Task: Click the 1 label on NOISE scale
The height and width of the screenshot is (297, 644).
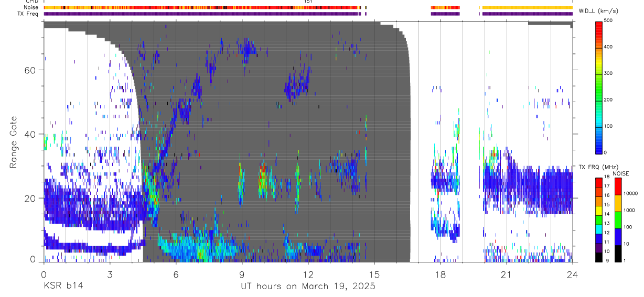Action: 625,261
